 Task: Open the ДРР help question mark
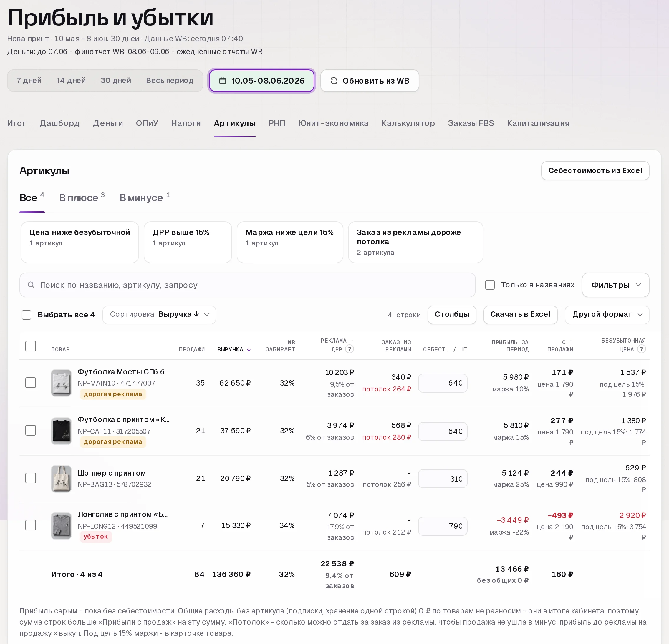point(350,349)
